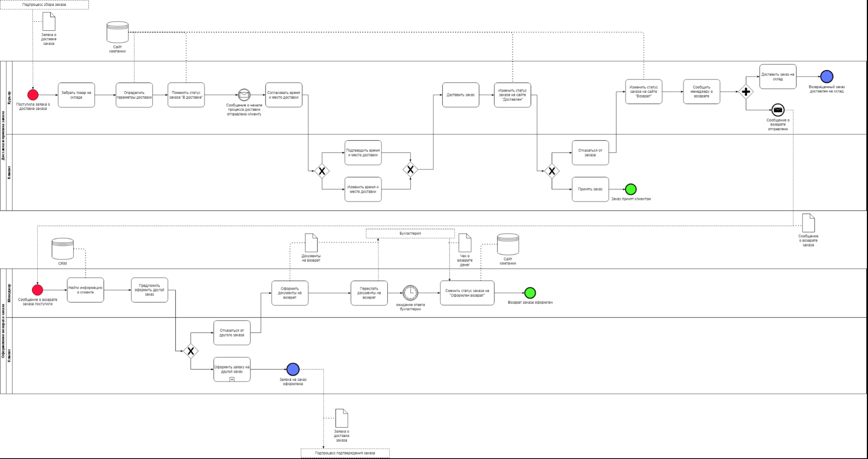Select task 'Найти информацию о клиенте'

click(x=85, y=290)
